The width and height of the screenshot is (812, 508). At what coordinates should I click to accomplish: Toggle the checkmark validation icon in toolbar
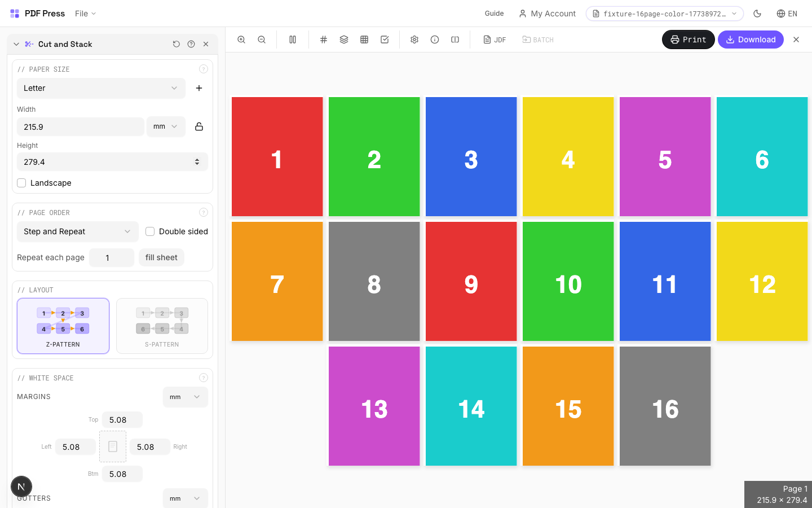385,40
